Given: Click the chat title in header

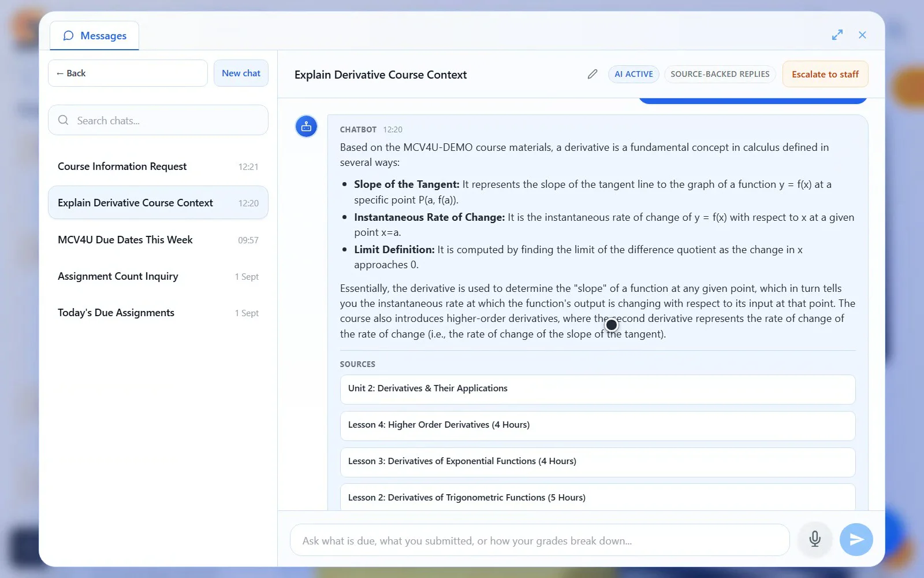Looking at the screenshot, I should (x=381, y=75).
